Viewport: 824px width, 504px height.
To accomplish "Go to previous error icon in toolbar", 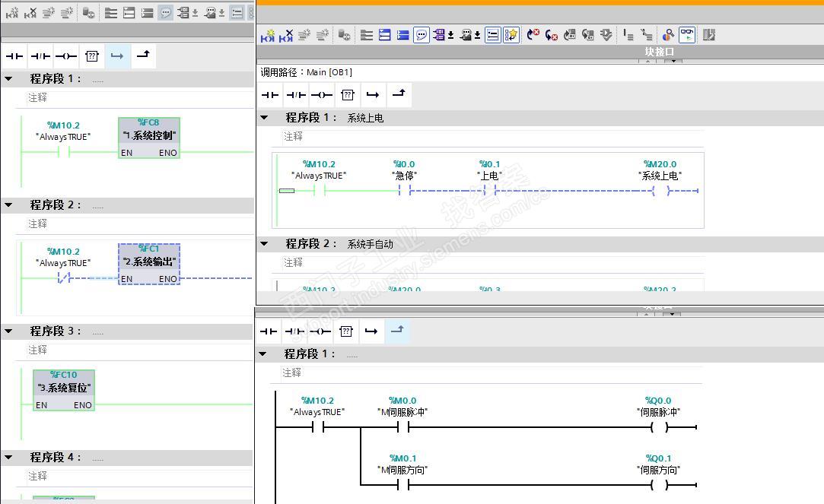I will pyautogui.click(x=533, y=35).
